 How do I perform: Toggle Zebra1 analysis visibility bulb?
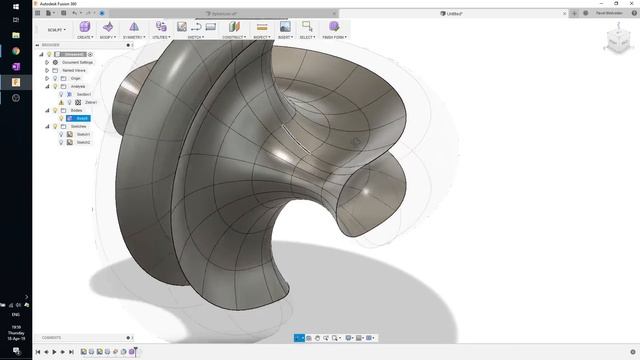coord(69,102)
